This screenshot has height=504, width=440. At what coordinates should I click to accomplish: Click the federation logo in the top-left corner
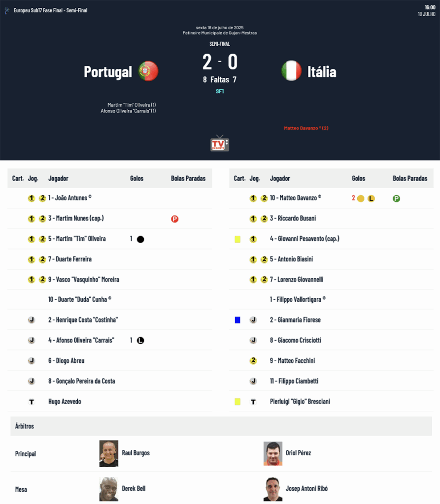click(x=7, y=11)
